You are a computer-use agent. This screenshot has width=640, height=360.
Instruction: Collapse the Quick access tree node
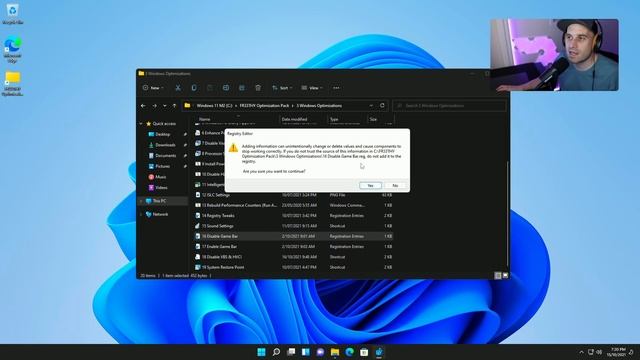click(x=141, y=124)
